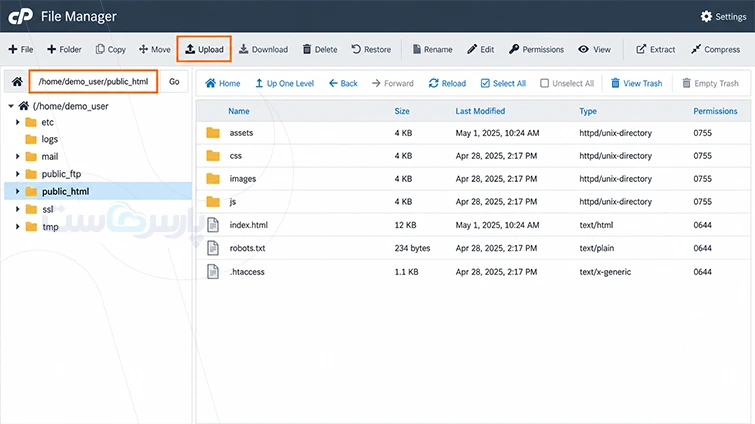The image size is (755, 424).
Task: Click the Compress tool
Action: click(x=715, y=49)
